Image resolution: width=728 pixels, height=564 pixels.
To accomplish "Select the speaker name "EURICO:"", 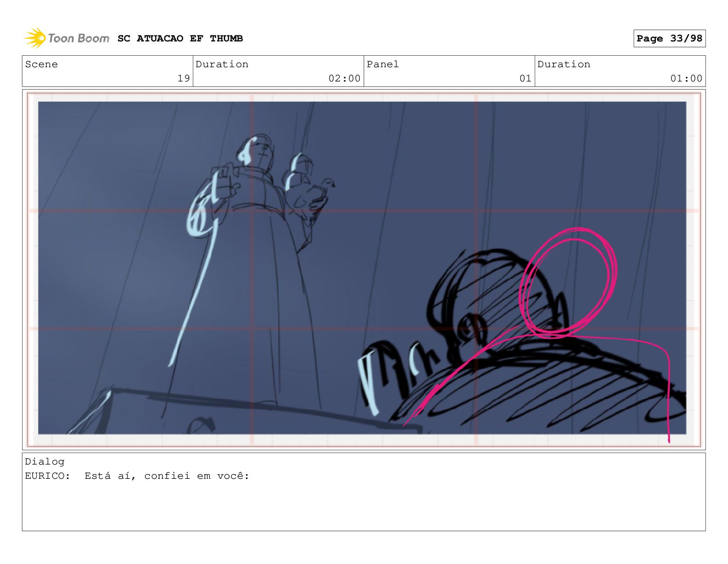I will pos(48,476).
